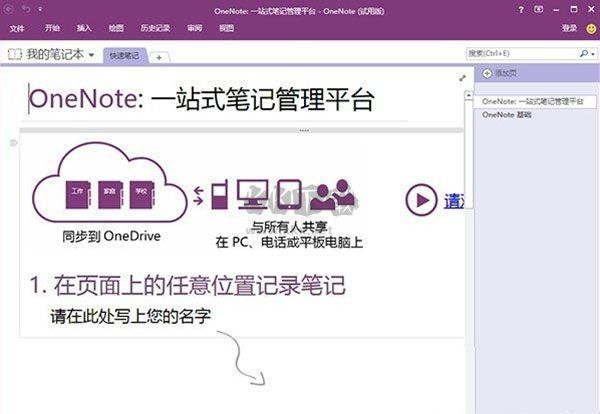The width and height of the screenshot is (600, 414).
Task: Click the note container handle with dots
Action: pyautogui.click(x=304, y=130)
